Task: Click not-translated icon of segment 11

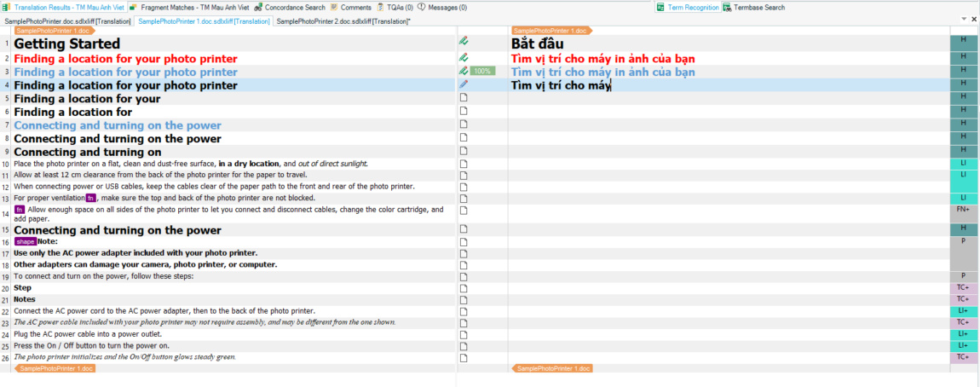Action: point(464,175)
